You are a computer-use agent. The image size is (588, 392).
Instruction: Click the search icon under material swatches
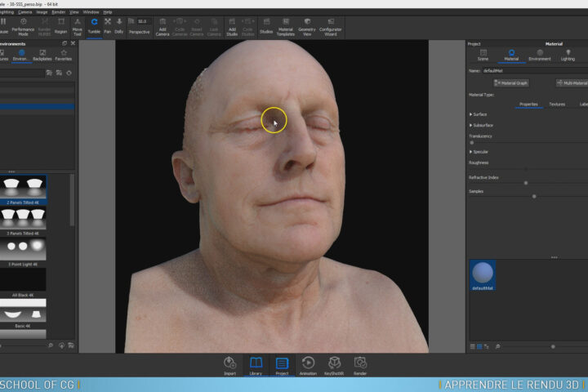coord(497,346)
